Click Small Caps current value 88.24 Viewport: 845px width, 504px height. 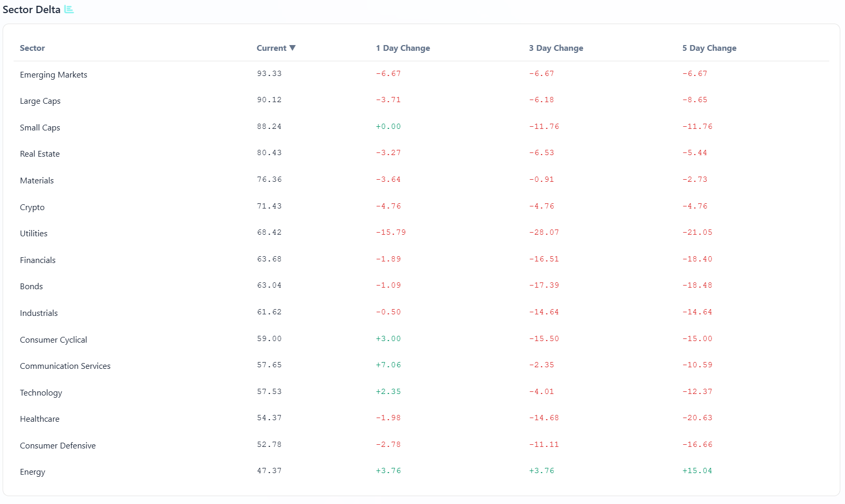(269, 126)
